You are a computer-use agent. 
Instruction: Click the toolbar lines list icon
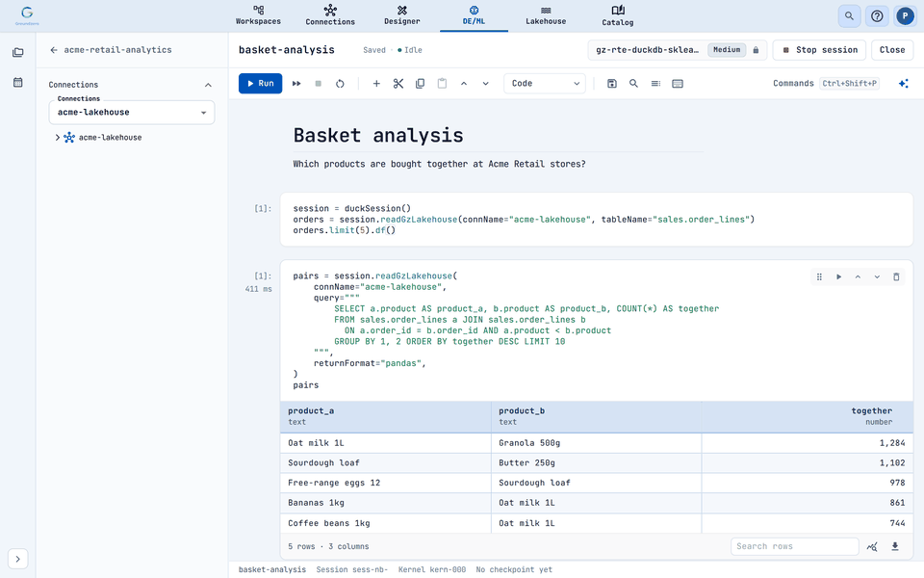(655, 84)
